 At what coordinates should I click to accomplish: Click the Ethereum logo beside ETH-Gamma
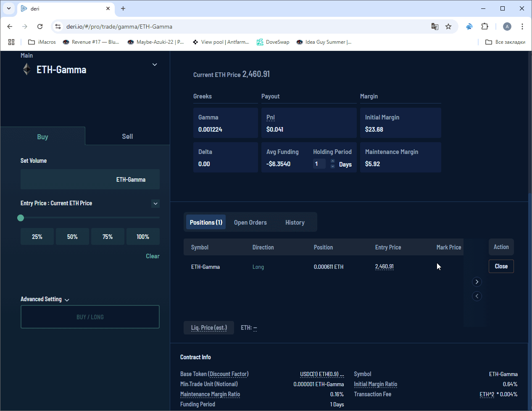(26, 69)
